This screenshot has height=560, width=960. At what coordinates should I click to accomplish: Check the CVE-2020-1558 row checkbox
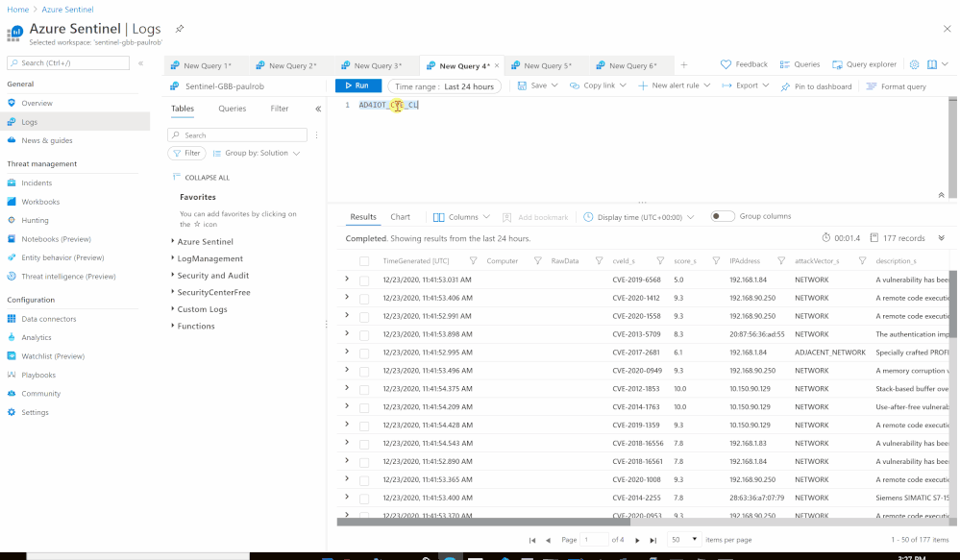click(x=364, y=317)
